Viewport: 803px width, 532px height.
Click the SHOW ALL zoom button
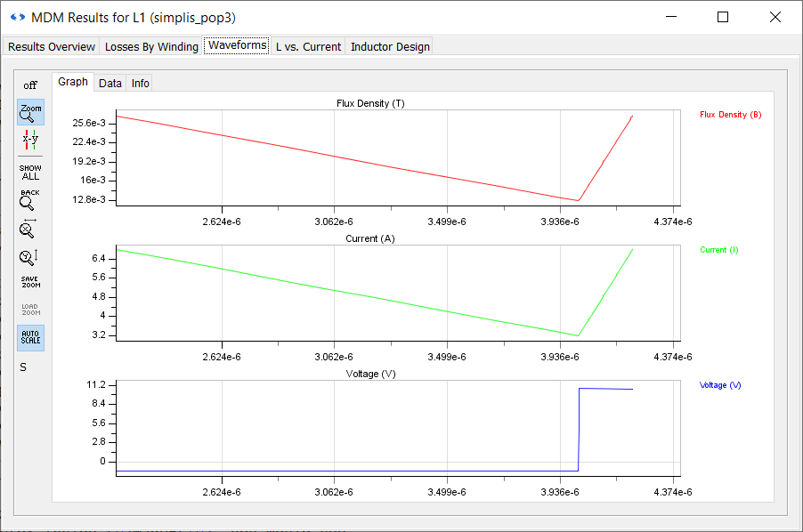click(x=30, y=173)
